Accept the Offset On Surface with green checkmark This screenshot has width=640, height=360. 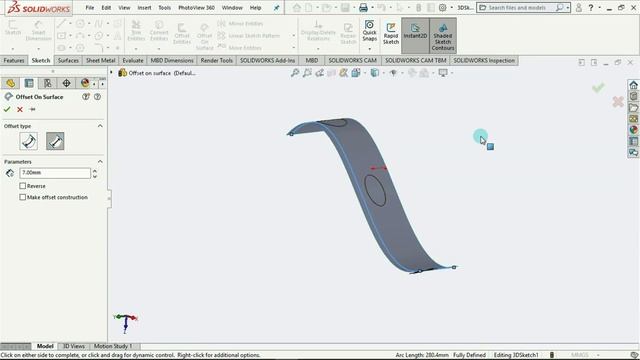7,109
